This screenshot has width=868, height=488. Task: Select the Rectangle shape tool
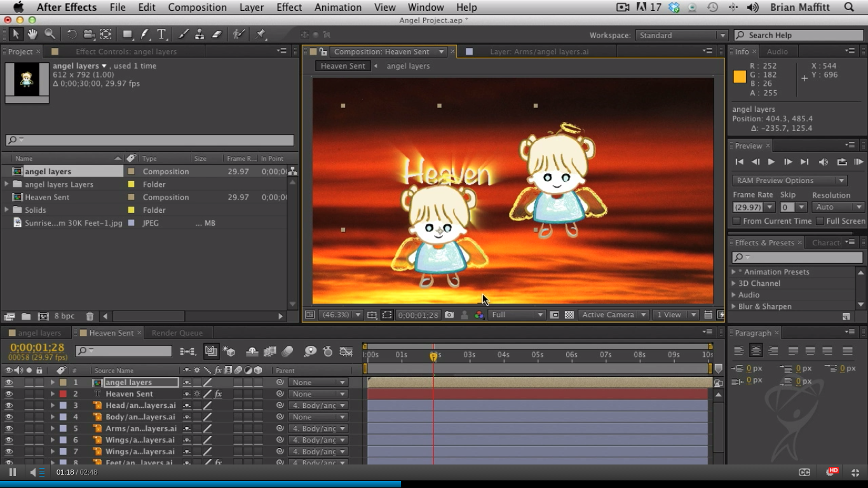pyautogui.click(x=128, y=34)
